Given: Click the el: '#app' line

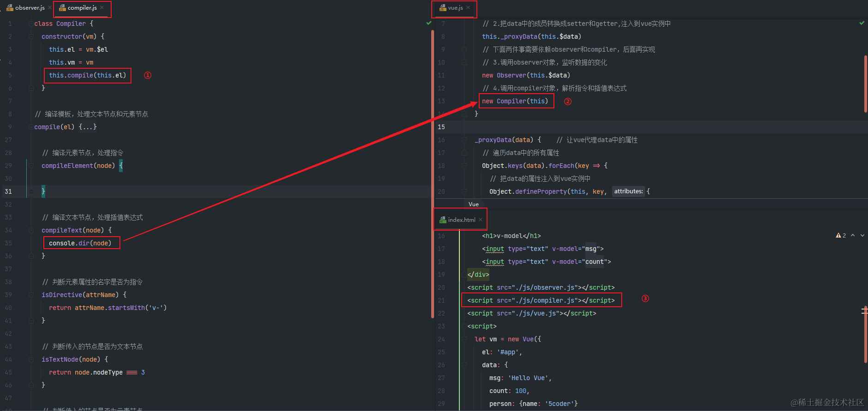Looking at the screenshot, I should (x=502, y=352).
